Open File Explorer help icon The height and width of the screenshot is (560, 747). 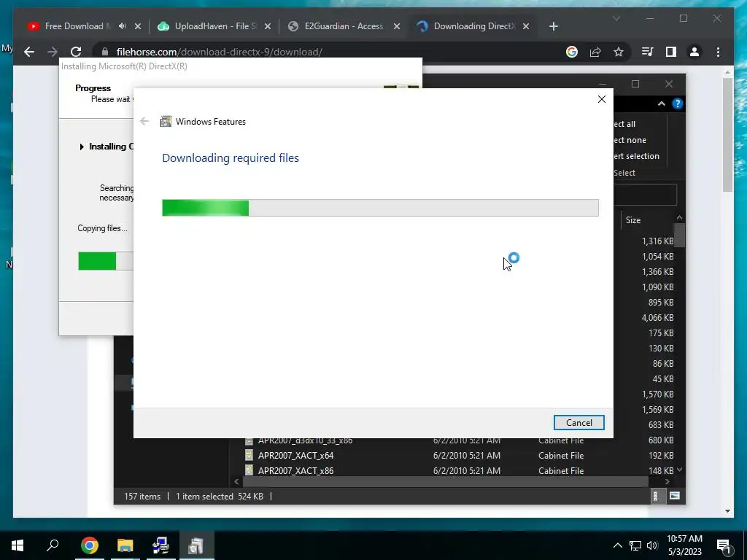pyautogui.click(x=677, y=104)
